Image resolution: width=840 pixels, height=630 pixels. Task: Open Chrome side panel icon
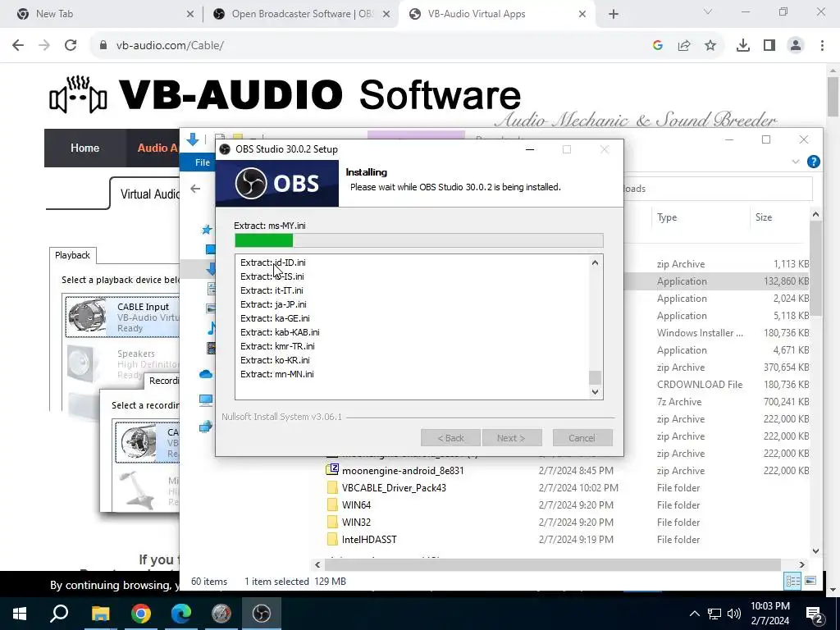point(769,46)
